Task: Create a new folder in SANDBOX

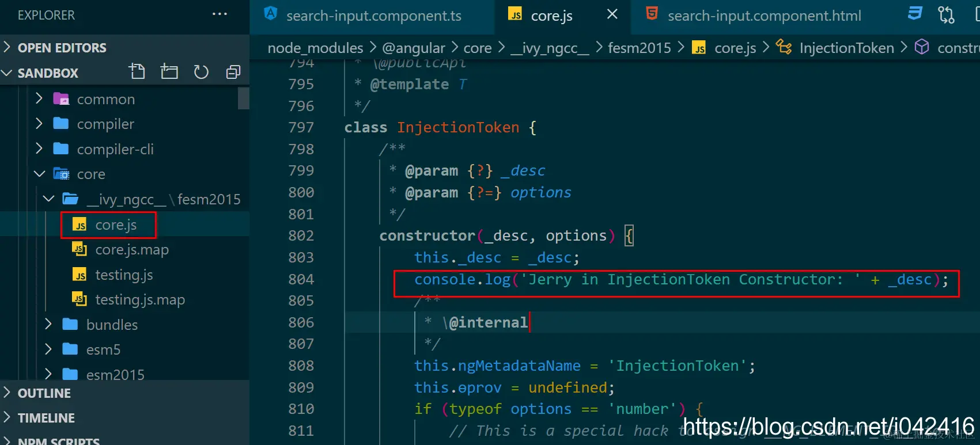Action: [x=169, y=72]
